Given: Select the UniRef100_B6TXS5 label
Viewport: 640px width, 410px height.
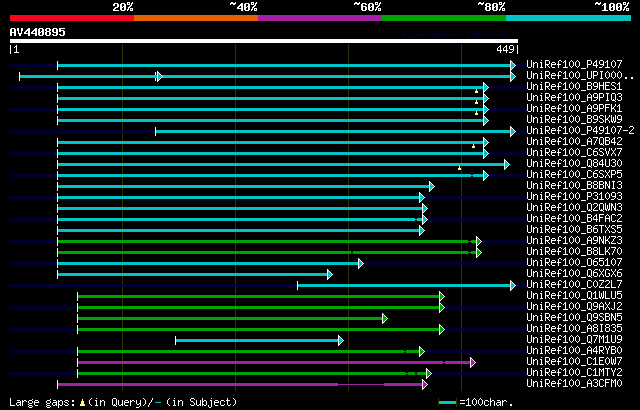Looking at the screenshot, I should (x=574, y=230).
